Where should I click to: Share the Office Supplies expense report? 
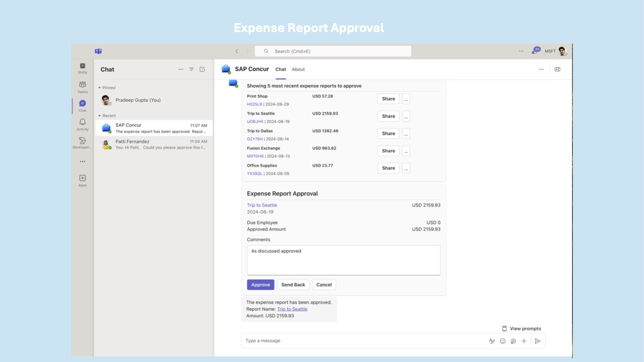point(388,168)
